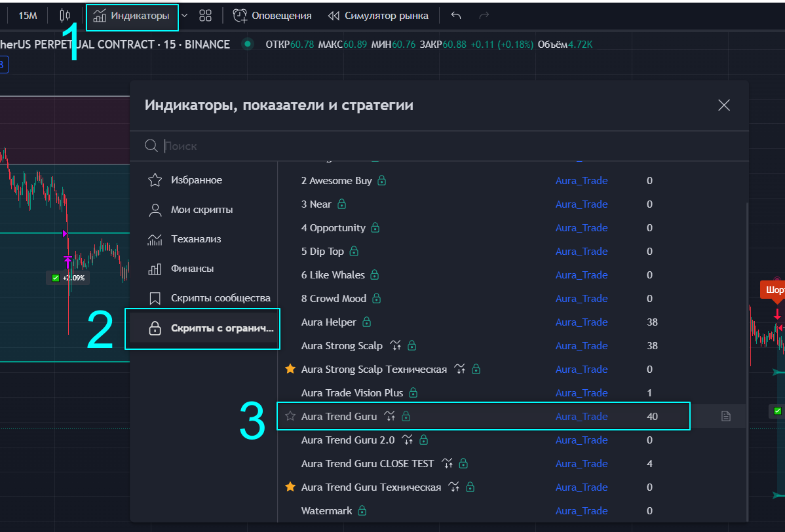The width and height of the screenshot is (785, 532).
Task: Expand the dropdown arrow next to Индикаторы
Action: point(184,16)
